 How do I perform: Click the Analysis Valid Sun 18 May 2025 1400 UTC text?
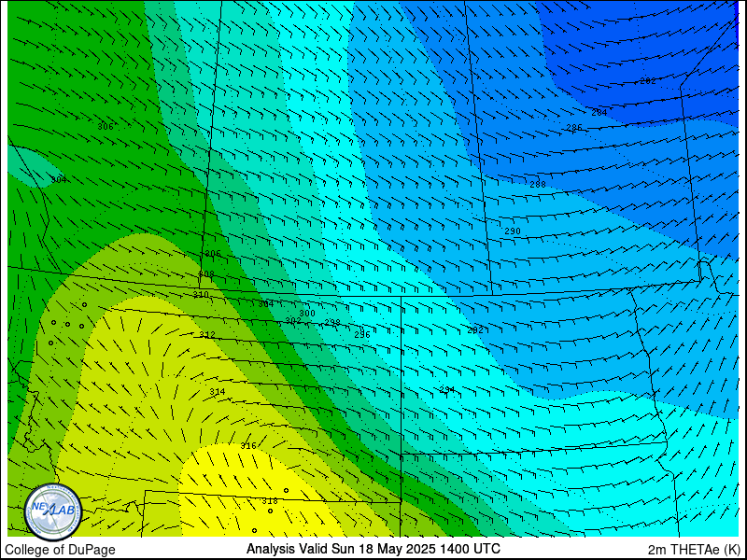(x=373, y=549)
